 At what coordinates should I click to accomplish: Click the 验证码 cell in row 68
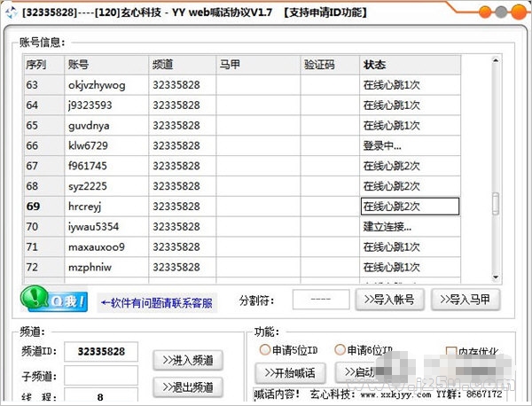[x=330, y=186]
